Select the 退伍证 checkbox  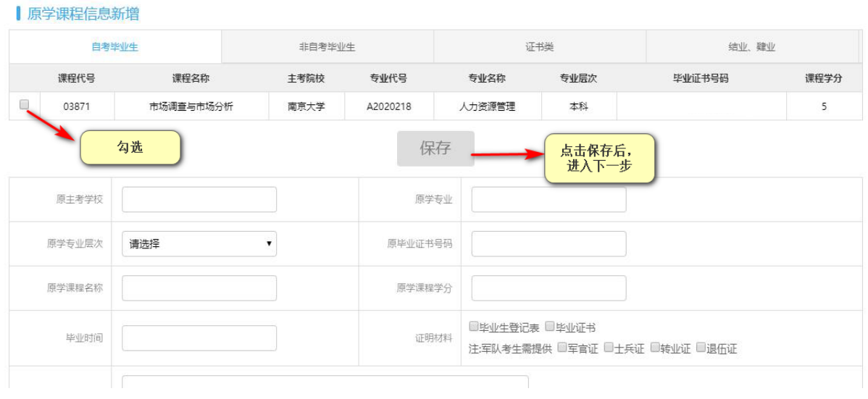pyautogui.click(x=701, y=348)
